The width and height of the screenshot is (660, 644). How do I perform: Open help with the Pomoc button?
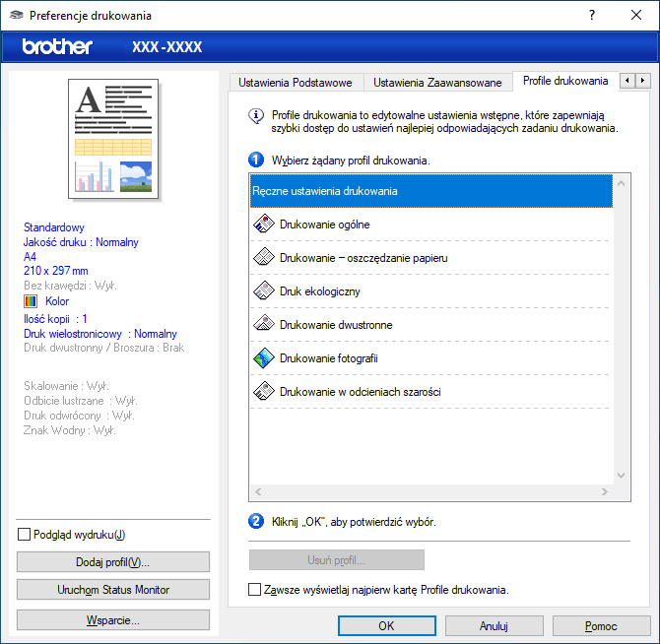[602, 626]
